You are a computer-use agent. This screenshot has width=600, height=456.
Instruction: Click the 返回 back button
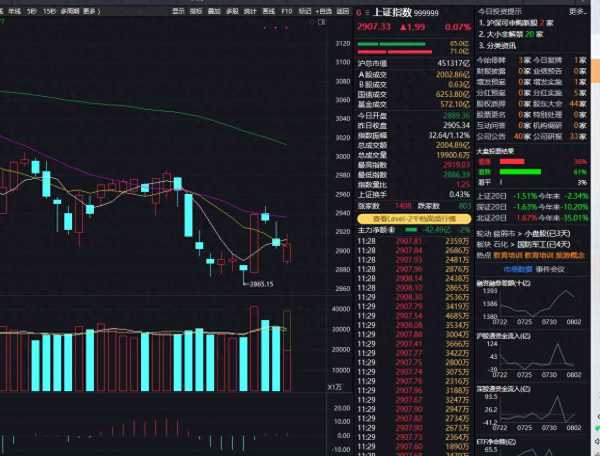tap(342, 11)
